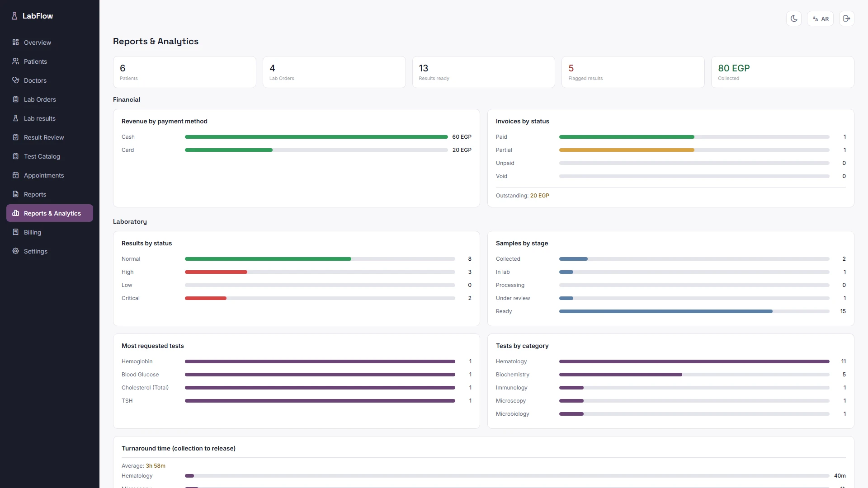This screenshot has height=488, width=868.
Task: Switch language with the AR button
Action: (x=820, y=19)
